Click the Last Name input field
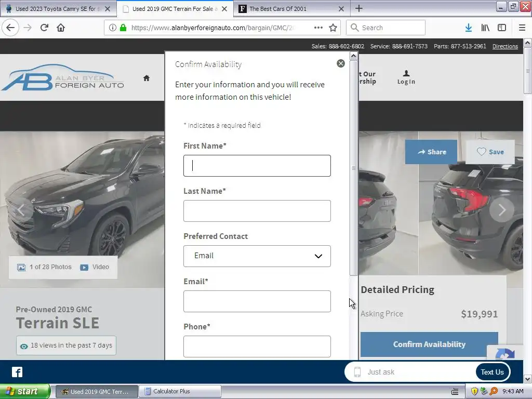The image size is (532, 399). point(257,211)
